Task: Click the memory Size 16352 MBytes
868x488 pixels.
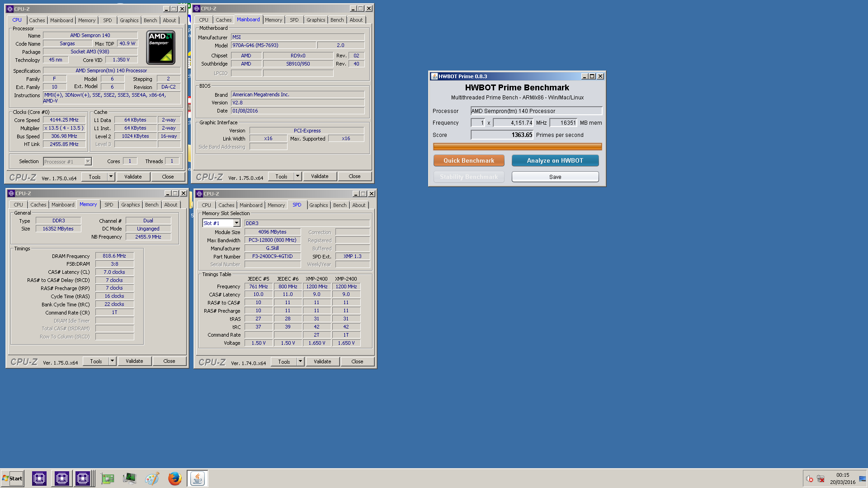Action: 58,229
